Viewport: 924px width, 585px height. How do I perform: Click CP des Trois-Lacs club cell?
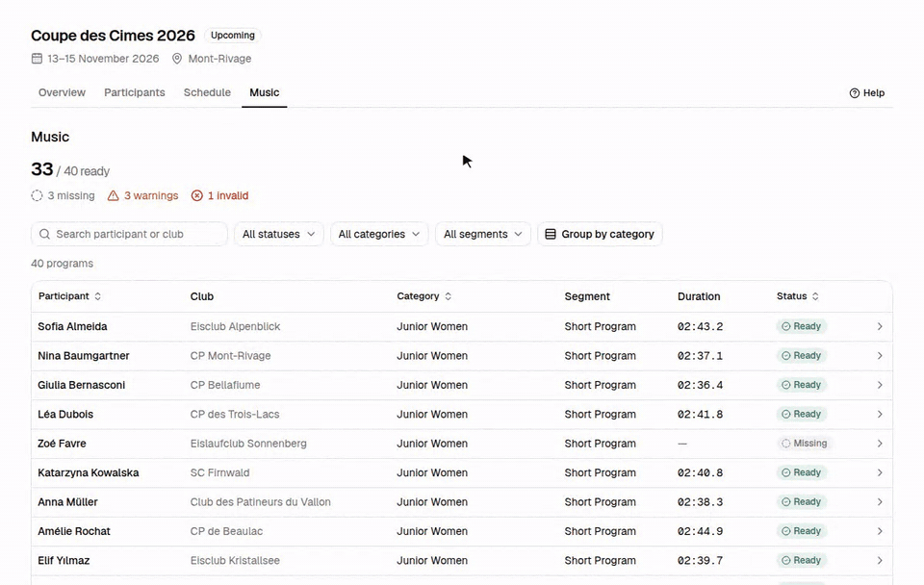coord(235,414)
